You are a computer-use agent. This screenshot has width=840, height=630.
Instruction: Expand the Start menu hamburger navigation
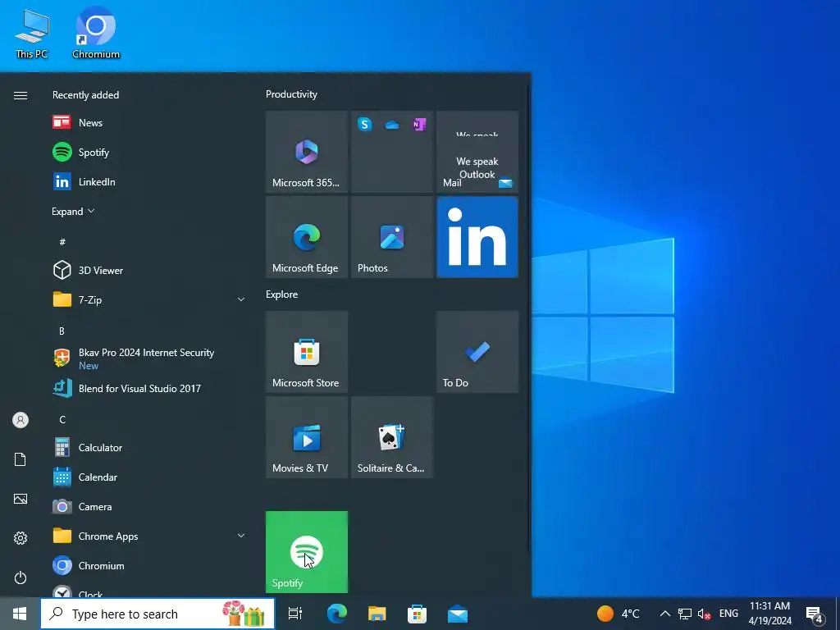point(21,95)
